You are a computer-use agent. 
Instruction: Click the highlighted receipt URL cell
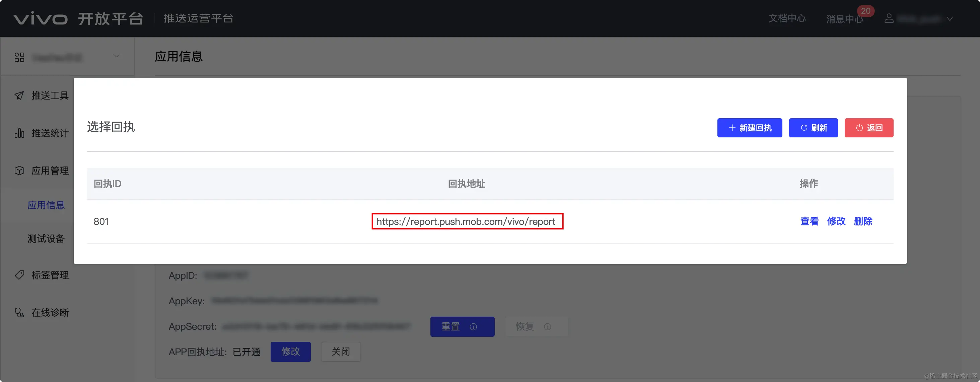point(467,221)
